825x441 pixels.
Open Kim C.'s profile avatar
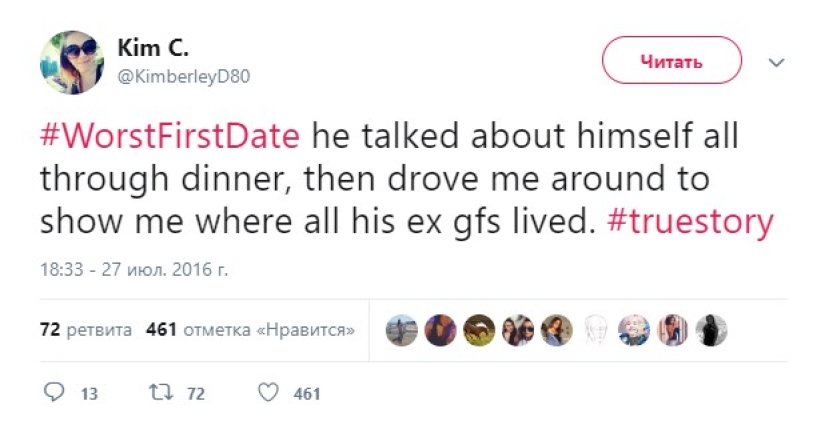(x=72, y=62)
